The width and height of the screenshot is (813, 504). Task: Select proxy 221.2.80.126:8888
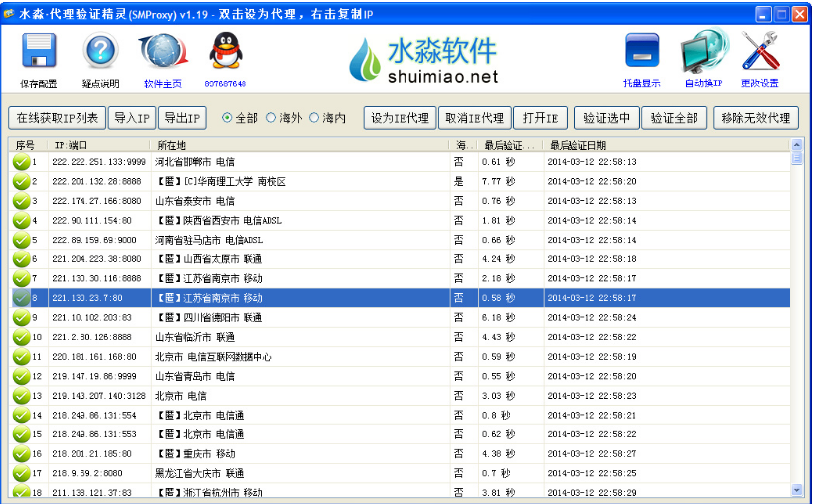[x=91, y=337]
